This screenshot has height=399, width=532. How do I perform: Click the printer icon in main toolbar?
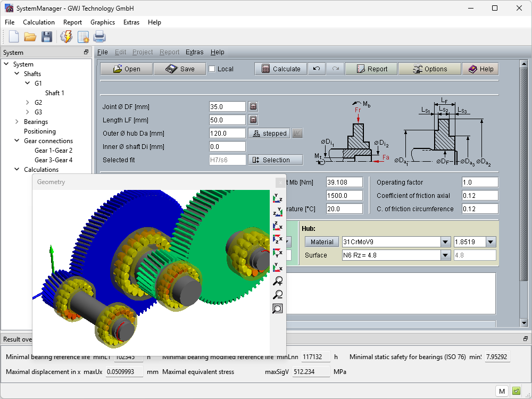99,37
